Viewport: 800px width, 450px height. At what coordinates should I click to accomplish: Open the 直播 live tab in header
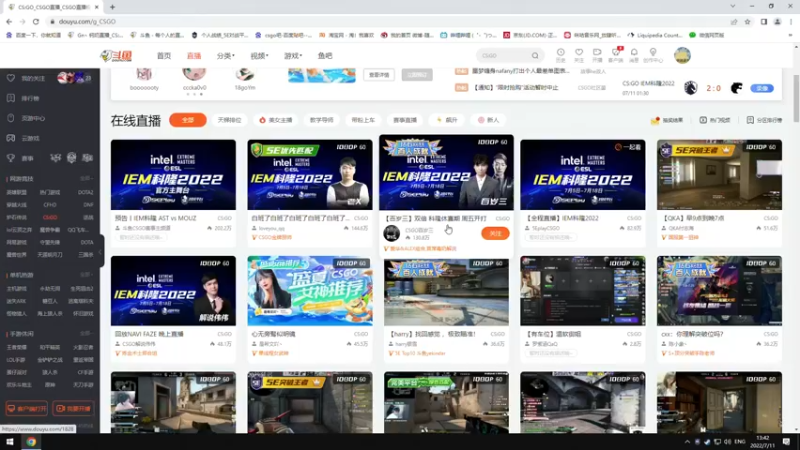click(x=194, y=56)
